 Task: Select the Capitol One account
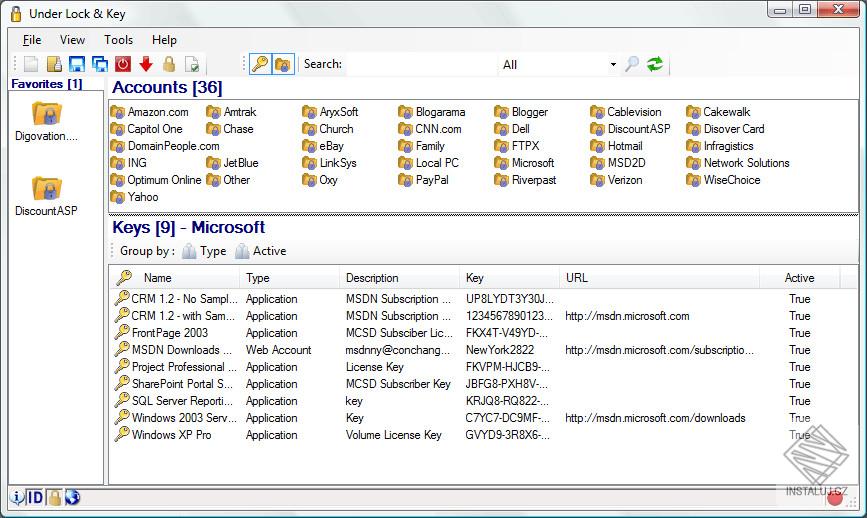point(147,129)
